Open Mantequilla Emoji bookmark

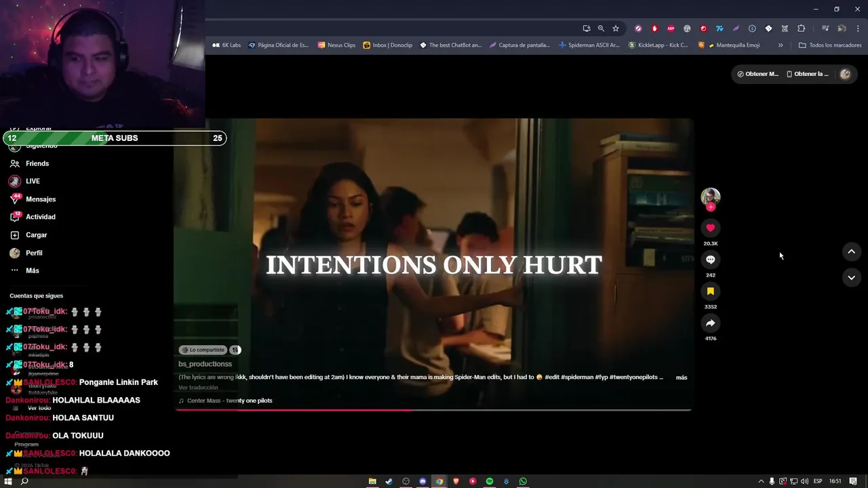pos(729,45)
